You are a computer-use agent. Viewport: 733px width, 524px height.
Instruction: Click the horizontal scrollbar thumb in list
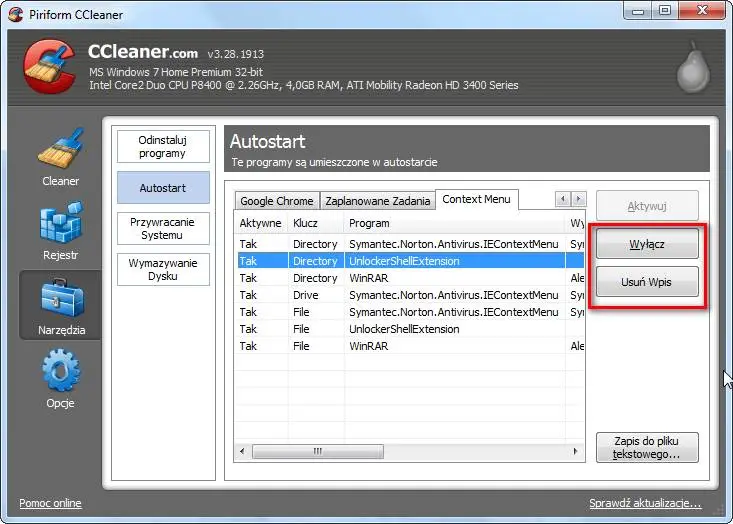(318, 452)
